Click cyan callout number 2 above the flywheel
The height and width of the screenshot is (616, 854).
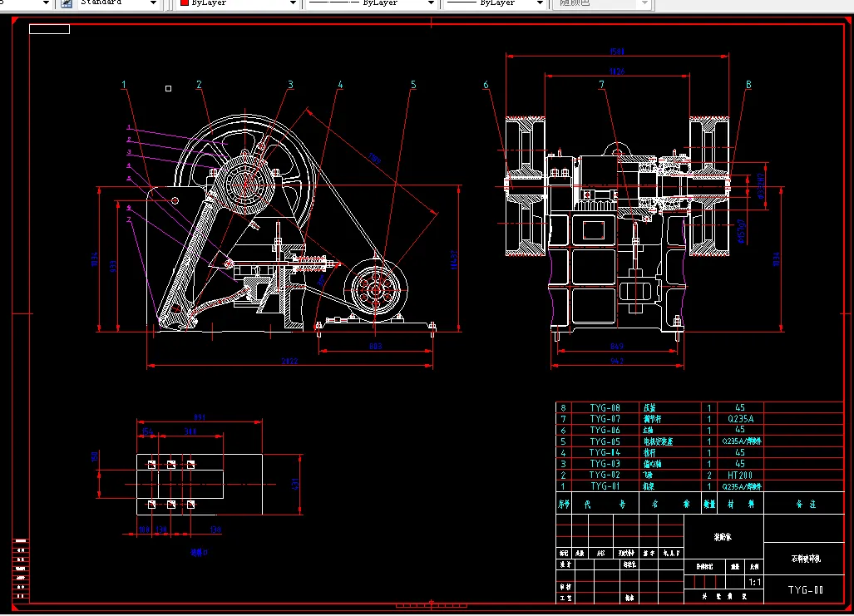tap(199, 85)
